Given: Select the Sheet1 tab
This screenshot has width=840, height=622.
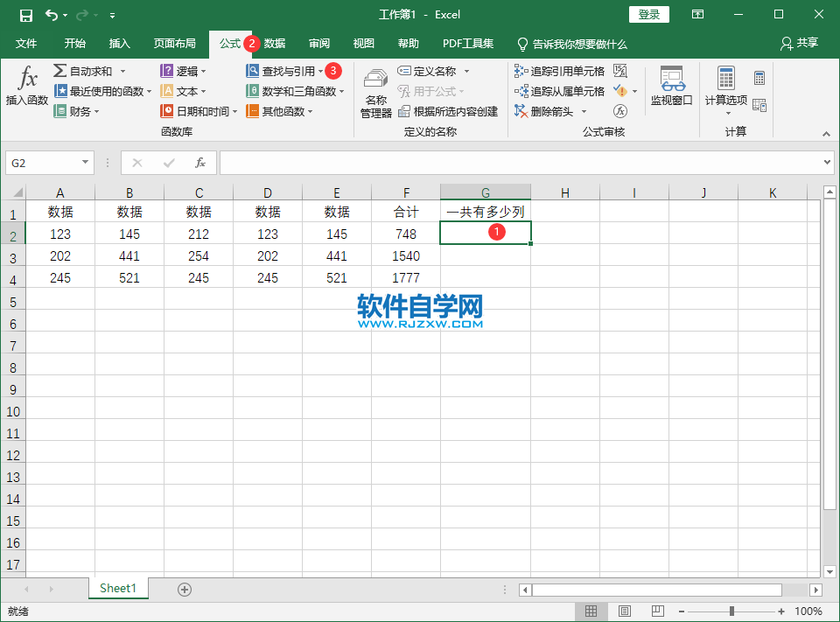Looking at the screenshot, I should tap(118, 588).
